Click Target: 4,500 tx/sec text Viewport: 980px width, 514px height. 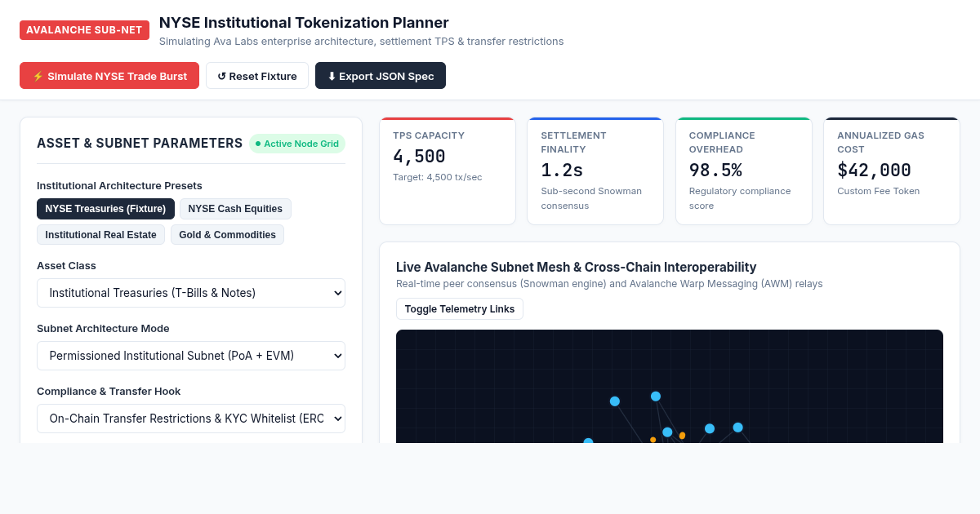click(x=437, y=177)
